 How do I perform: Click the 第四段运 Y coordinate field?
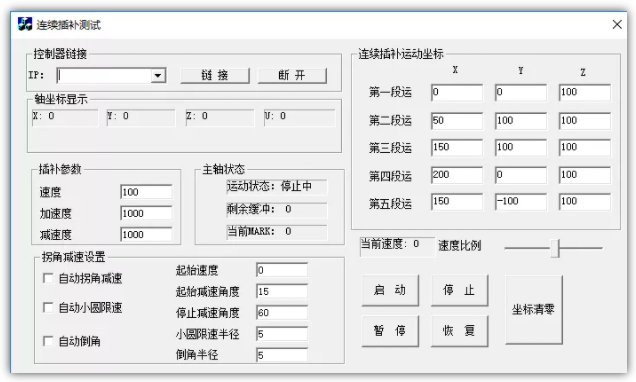[521, 175]
